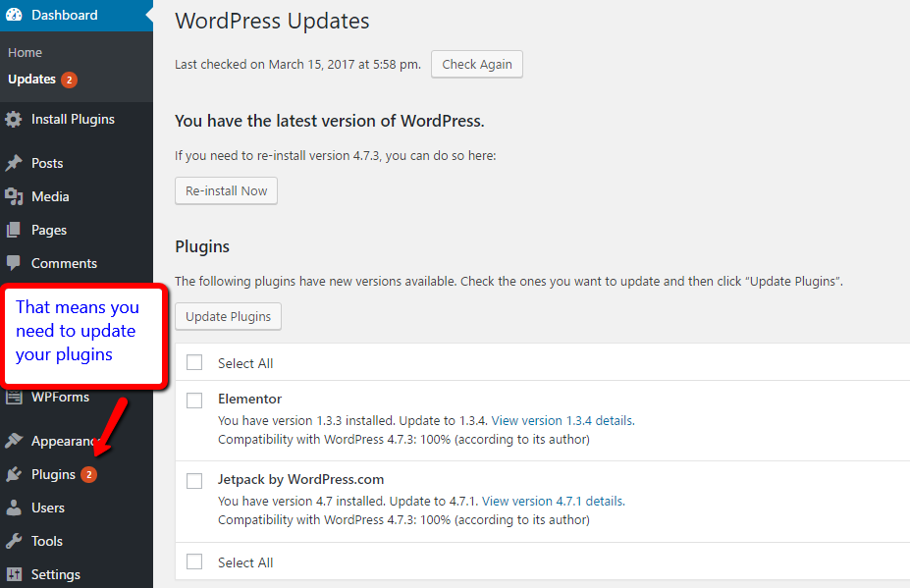The image size is (910, 588).
Task: Open the Tools menu
Action: (77, 541)
